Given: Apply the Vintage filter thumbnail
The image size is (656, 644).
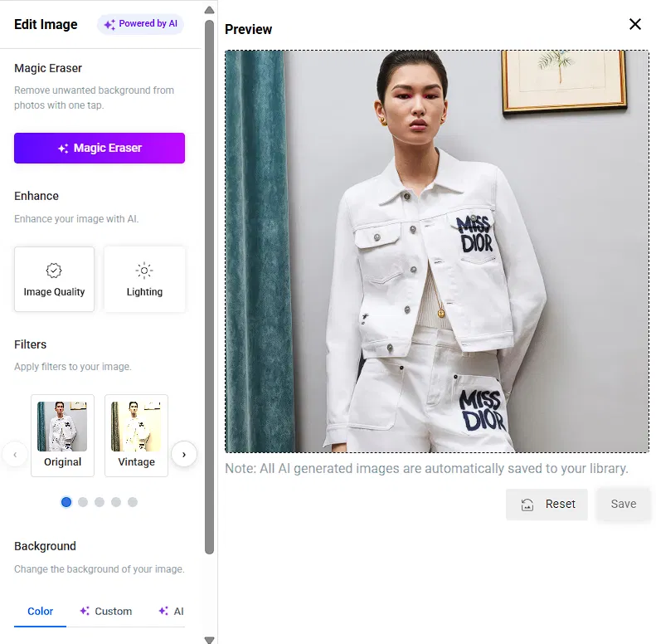Looking at the screenshot, I should [x=136, y=435].
